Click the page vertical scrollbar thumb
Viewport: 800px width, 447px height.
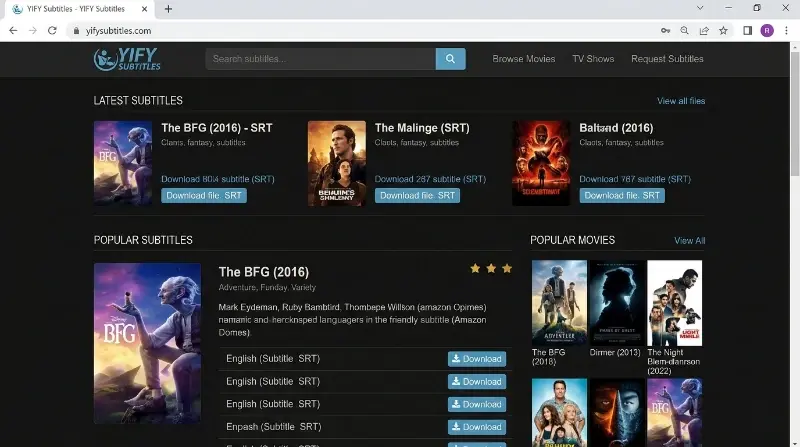(x=794, y=113)
